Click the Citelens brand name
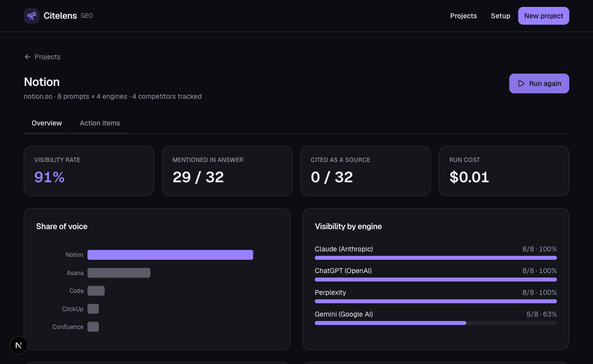The image size is (593, 364). click(60, 16)
